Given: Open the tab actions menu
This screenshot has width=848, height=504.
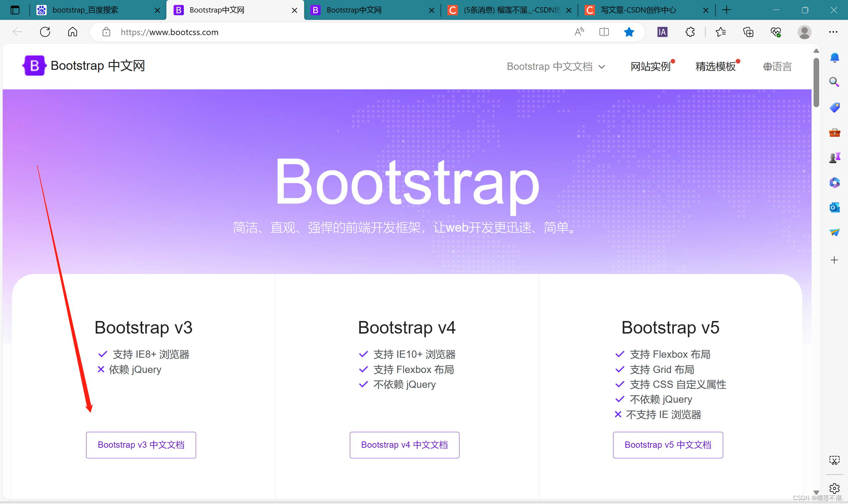Looking at the screenshot, I should (15, 10).
